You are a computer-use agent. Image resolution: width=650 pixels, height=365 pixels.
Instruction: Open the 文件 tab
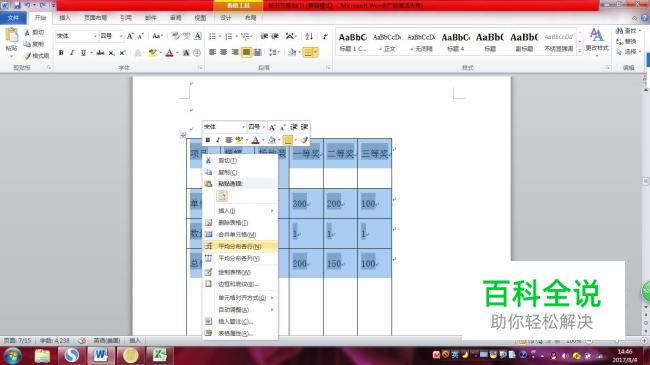coord(13,18)
